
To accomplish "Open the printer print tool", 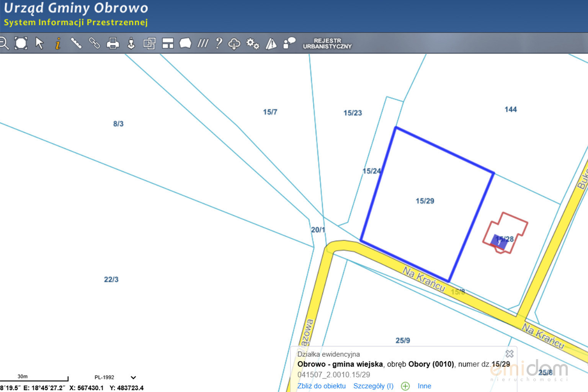I will 113,43.
